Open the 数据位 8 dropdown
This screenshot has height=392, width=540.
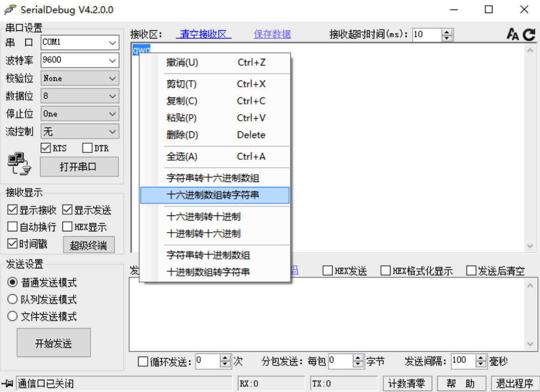point(80,96)
